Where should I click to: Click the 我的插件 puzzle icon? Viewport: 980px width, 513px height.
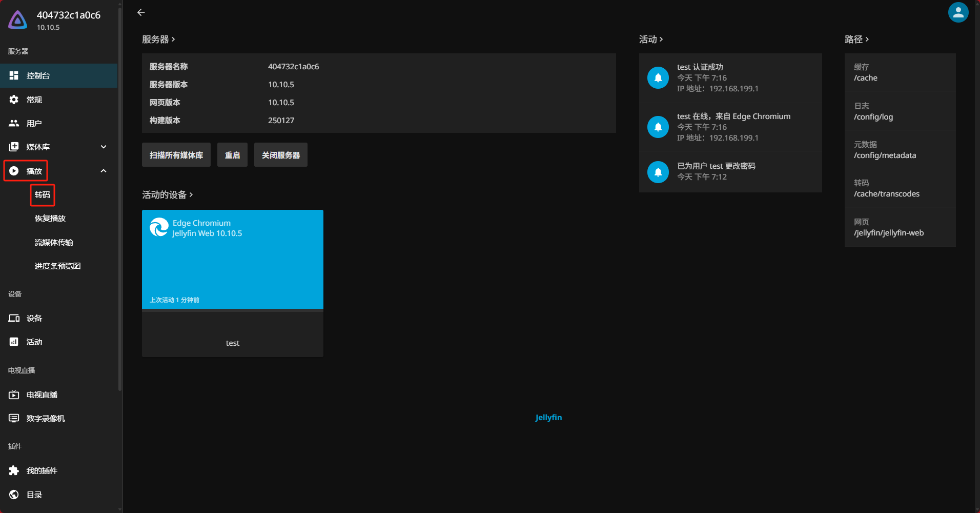coord(14,470)
